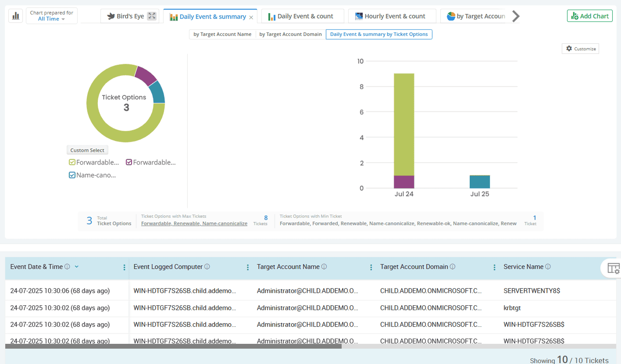The width and height of the screenshot is (621, 364).
Task: Click info icon next to Service Name
Action: coord(548,267)
